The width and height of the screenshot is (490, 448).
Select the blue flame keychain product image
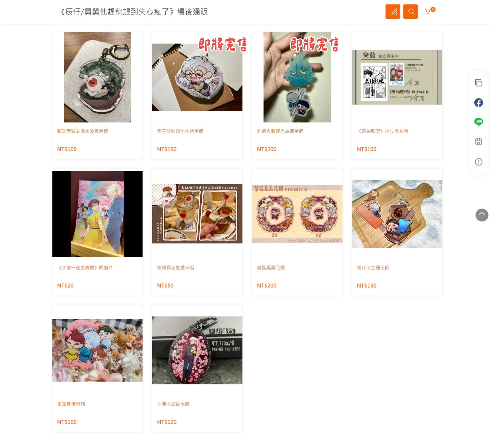[x=297, y=77]
